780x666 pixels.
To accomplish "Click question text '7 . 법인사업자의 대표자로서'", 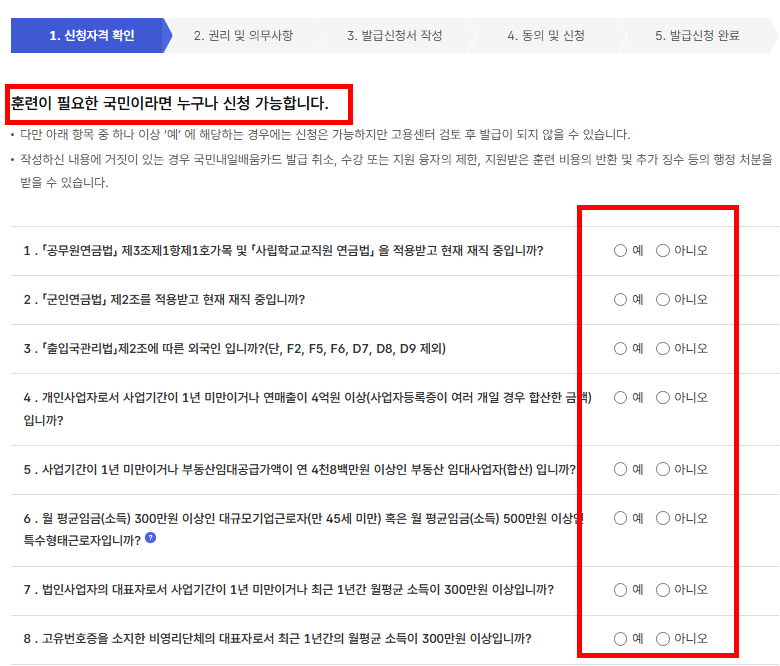I will tap(289, 590).
